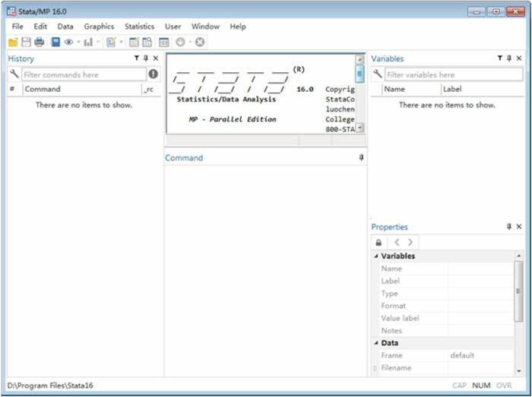Click in Filter variables here field
The height and width of the screenshot is (397, 532).
pos(454,74)
